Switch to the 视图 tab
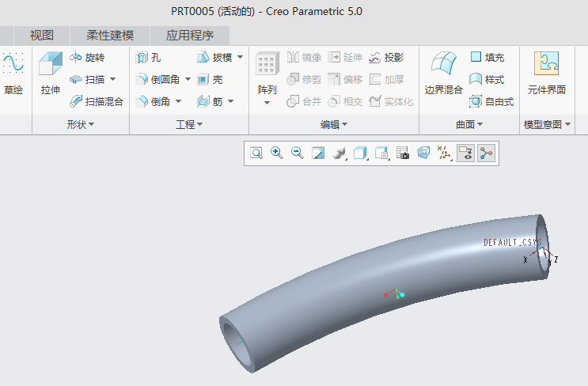Image resolution: width=588 pixels, height=386 pixels. tap(42, 36)
